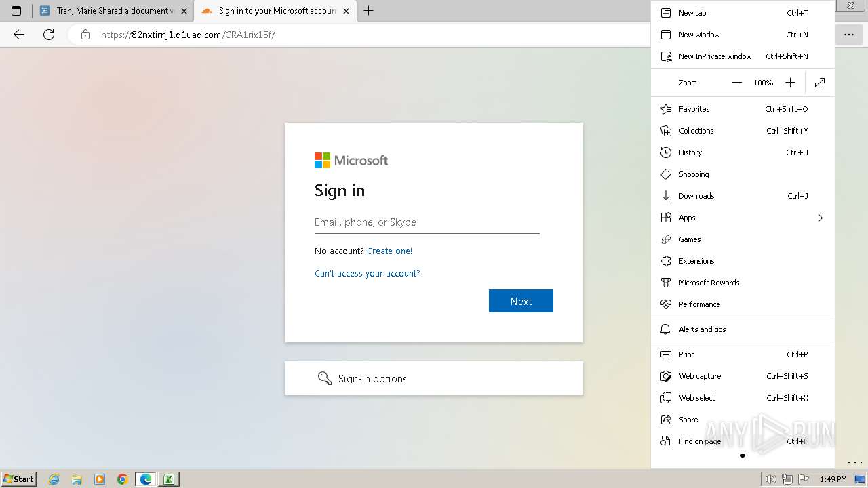Select Microsoft Edge taskbar icon

[x=146, y=479]
